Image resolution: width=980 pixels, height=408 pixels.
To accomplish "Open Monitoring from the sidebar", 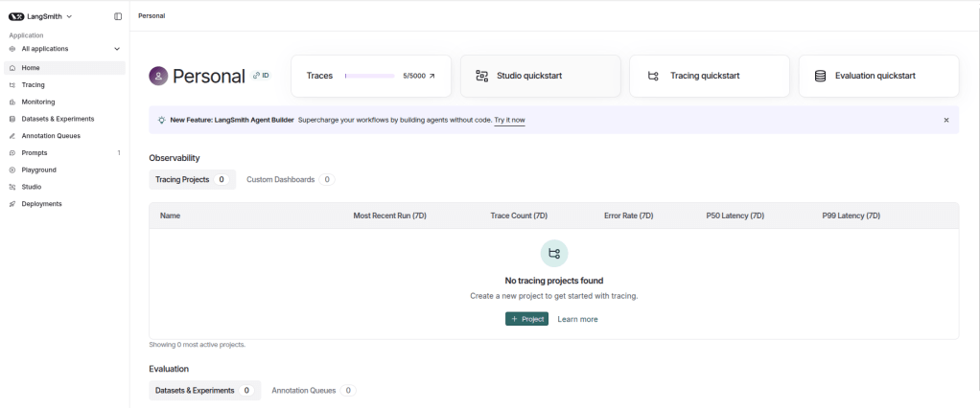I will pyautogui.click(x=38, y=102).
